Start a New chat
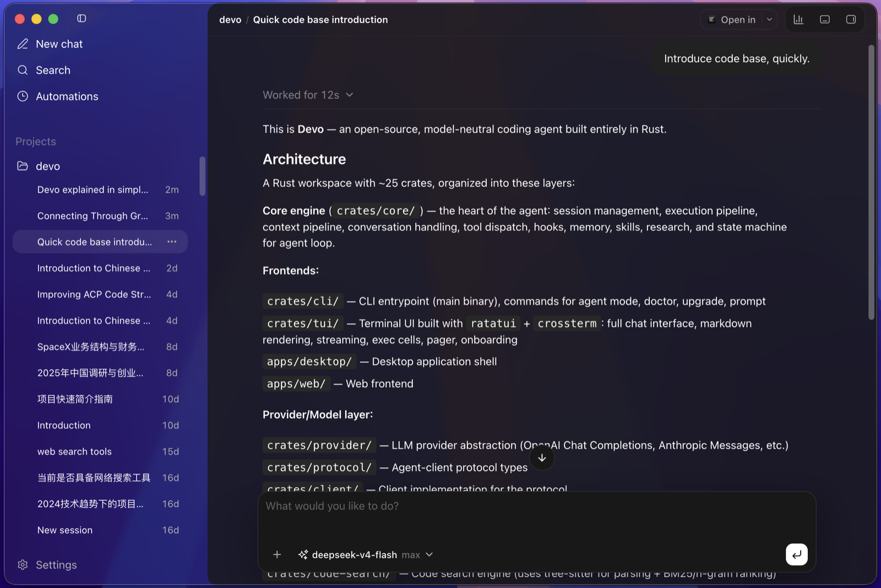Screen dimensions: 881x588 [x=59, y=44]
